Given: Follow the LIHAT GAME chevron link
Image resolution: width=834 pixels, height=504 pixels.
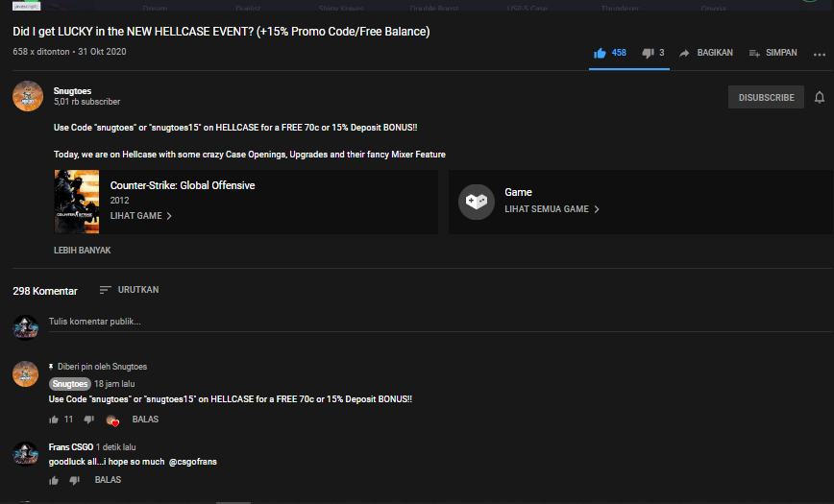Looking at the screenshot, I should tap(141, 215).
